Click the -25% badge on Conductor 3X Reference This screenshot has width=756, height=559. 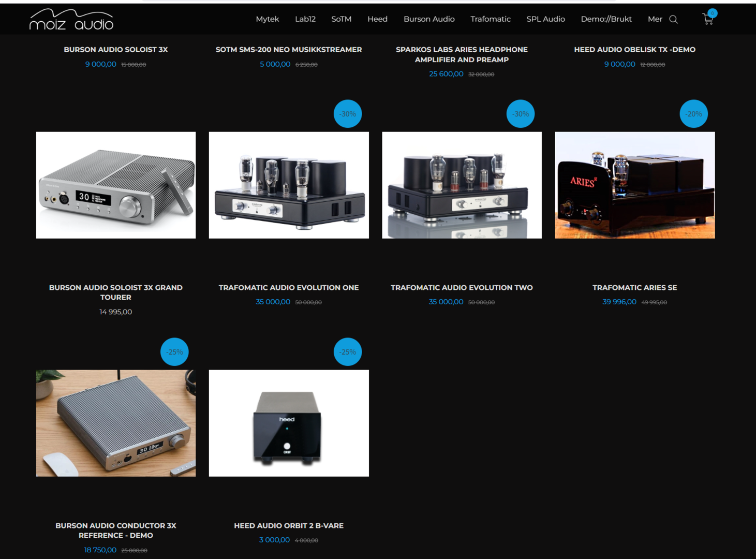tap(174, 352)
